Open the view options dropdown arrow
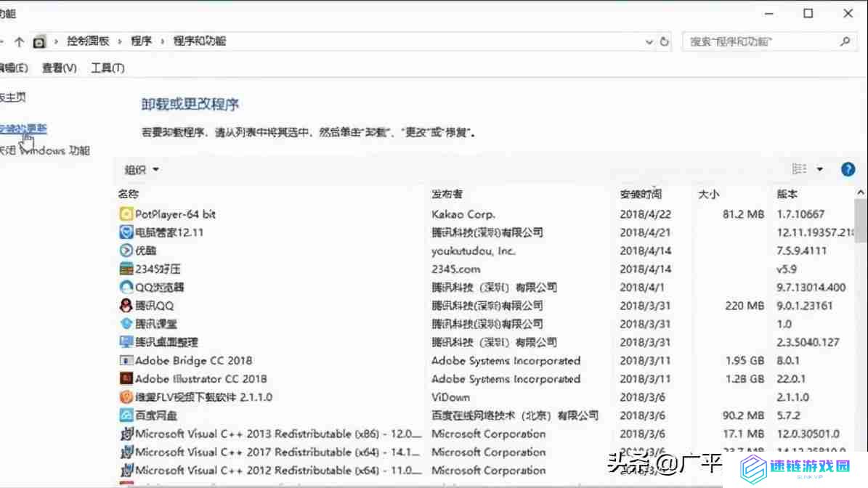 [x=820, y=169]
